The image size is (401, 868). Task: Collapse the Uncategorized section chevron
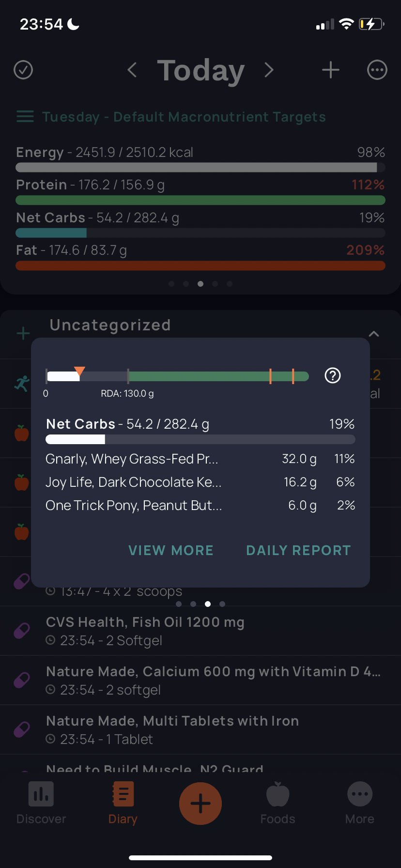[374, 334]
